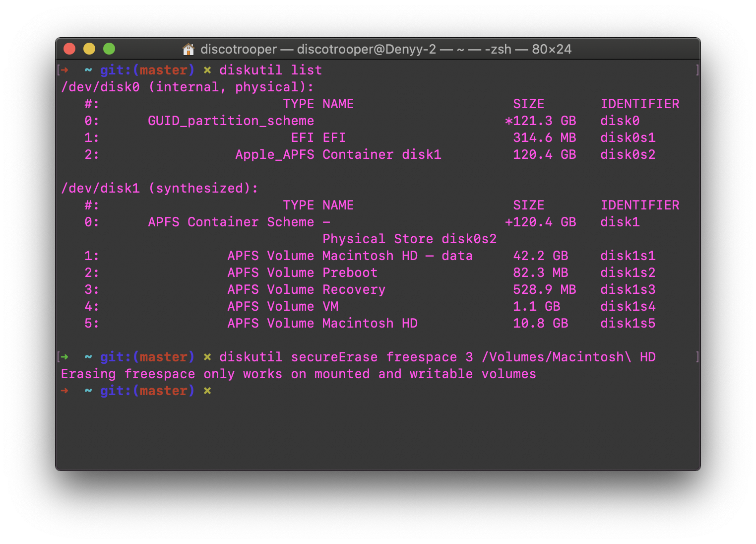Click the ✗ symbol on the bottom prompt
Viewport: 756px width, 544px height.
pyautogui.click(x=207, y=391)
